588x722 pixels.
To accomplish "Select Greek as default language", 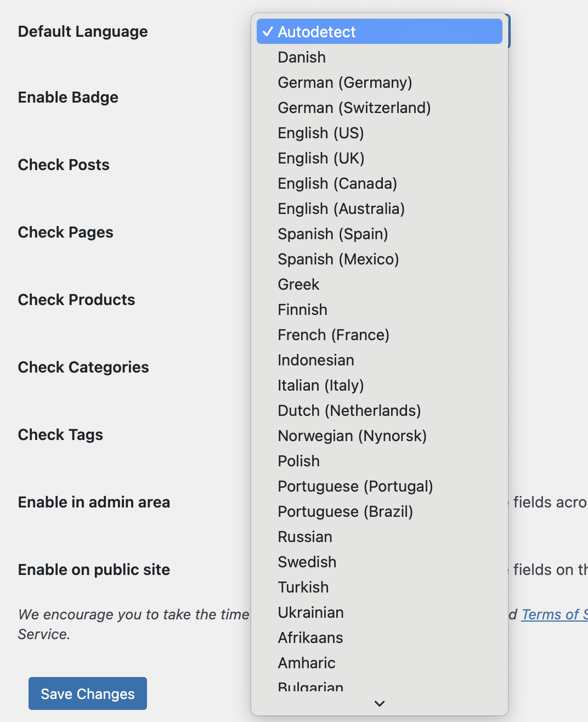I will (298, 284).
